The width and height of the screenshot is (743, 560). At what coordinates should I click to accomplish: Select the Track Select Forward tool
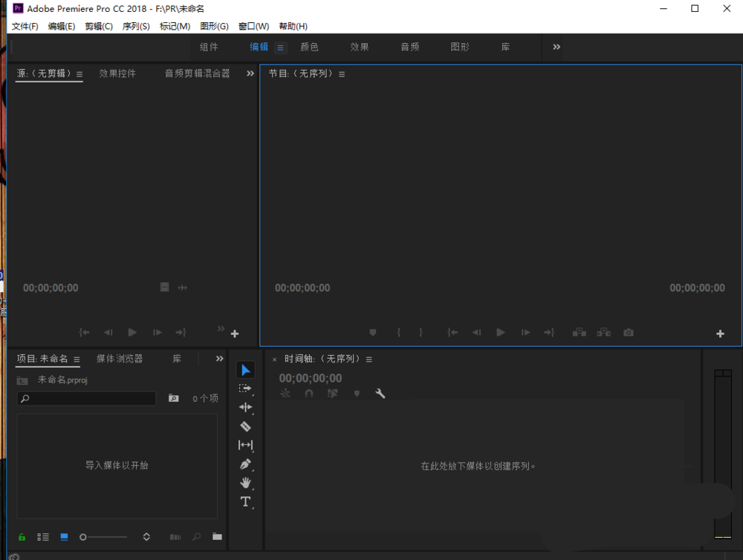point(245,388)
